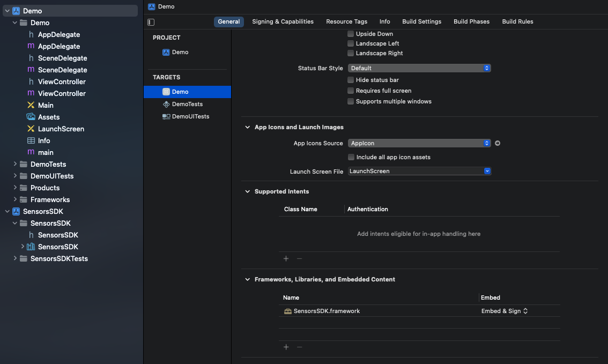Open the Build Settings tab
Viewport: 608px width, 364px height.
[x=421, y=21]
